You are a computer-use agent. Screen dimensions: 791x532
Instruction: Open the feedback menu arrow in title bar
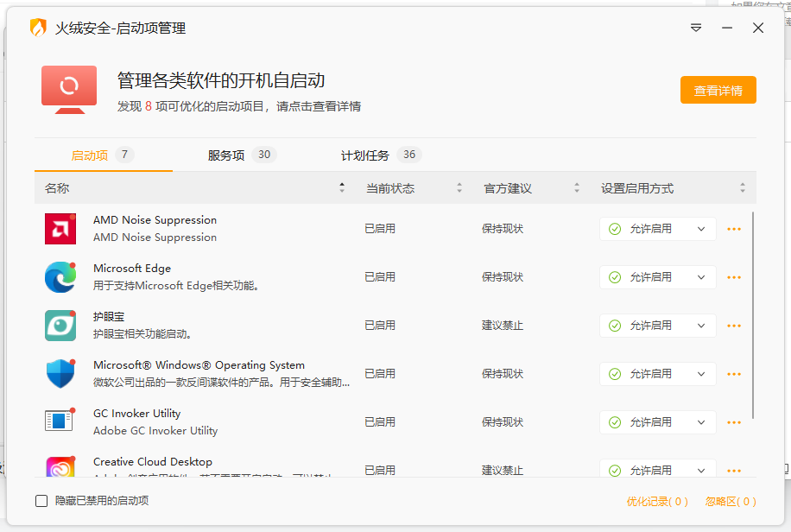(696, 27)
